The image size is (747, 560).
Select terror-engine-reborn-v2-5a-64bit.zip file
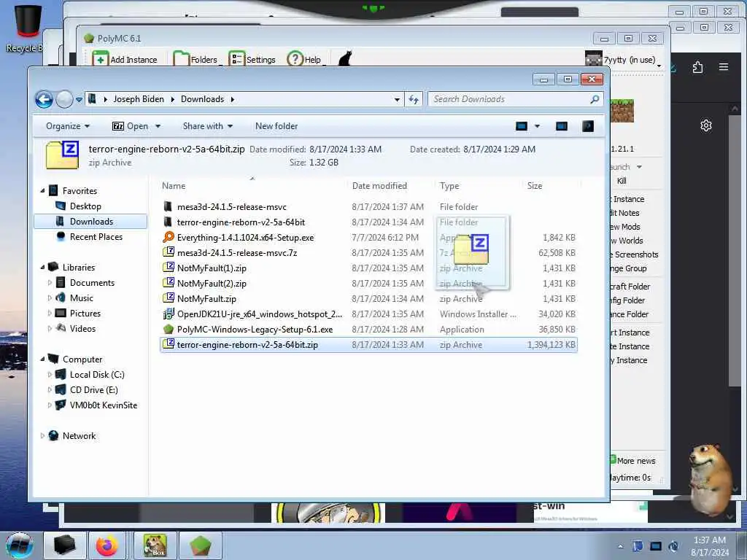[x=368, y=345]
